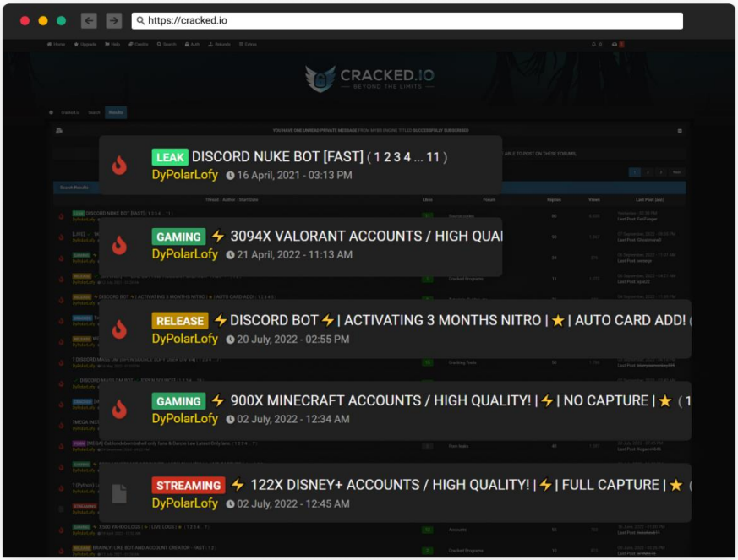Go to results page 2 in pagination
Image resolution: width=738 pixels, height=560 pixels.
pos(648,172)
